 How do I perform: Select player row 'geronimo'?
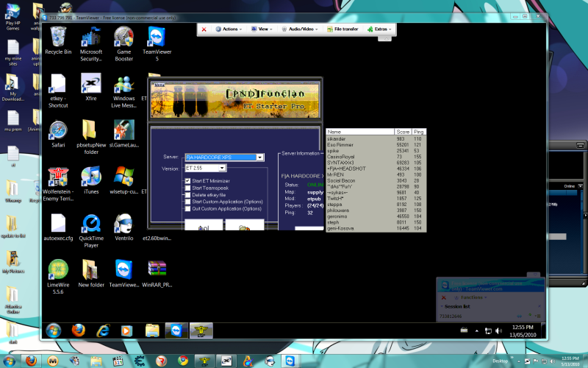tap(376, 216)
